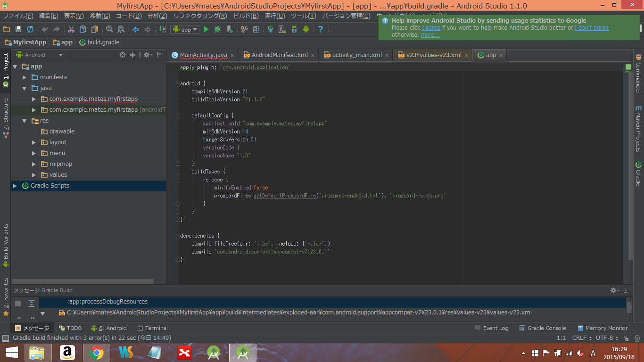This screenshot has height=362, width=644.
Task: Open the ファイル(F) menu
Action: pyautogui.click(x=18, y=16)
